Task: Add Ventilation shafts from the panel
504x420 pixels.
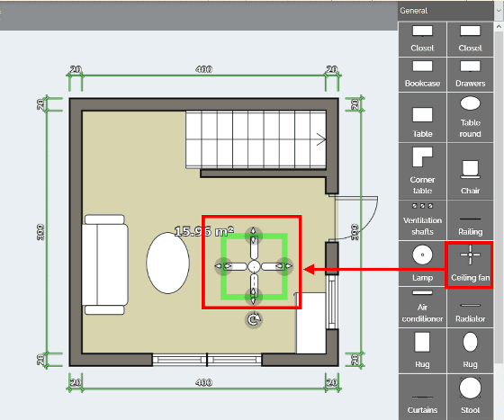Action: pyautogui.click(x=422, y=220)
